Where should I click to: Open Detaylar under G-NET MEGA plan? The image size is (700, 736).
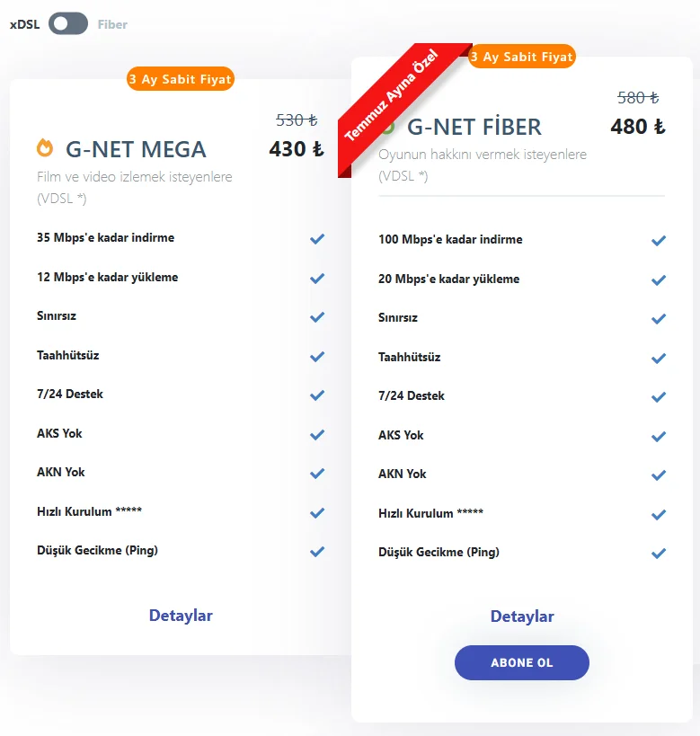(181, 616)
